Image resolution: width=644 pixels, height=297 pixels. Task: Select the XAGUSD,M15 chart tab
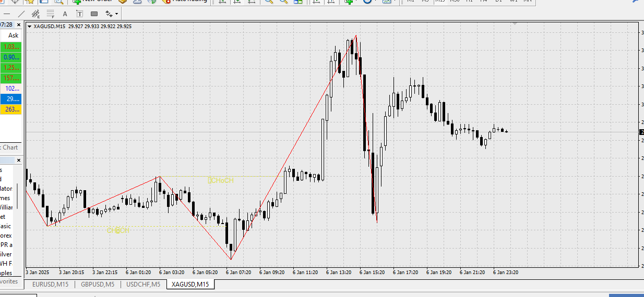190,284
